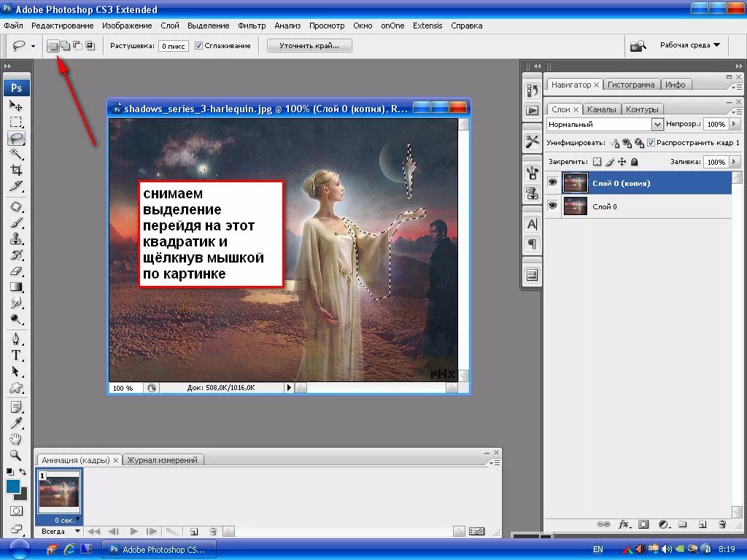Open the Заливка fill slider arrow
Image resolution: width=747 pixels, height=560 pixels.
tap(734, 162)
